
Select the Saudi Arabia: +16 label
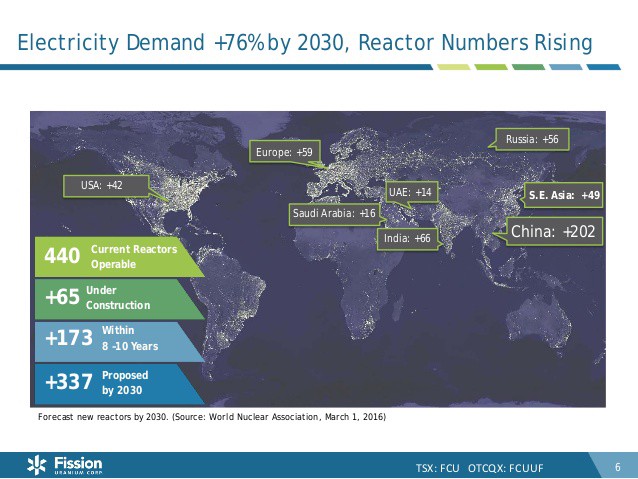(x=334, y=214)
